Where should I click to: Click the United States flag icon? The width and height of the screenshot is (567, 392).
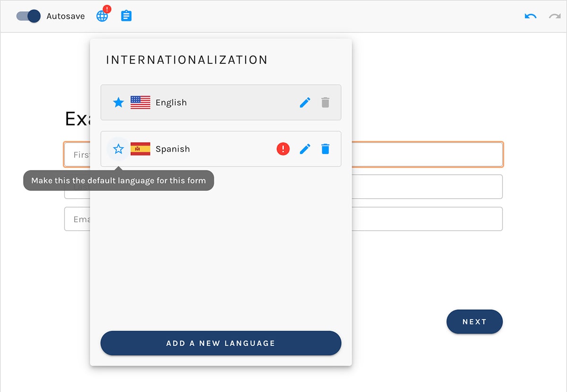140,102
